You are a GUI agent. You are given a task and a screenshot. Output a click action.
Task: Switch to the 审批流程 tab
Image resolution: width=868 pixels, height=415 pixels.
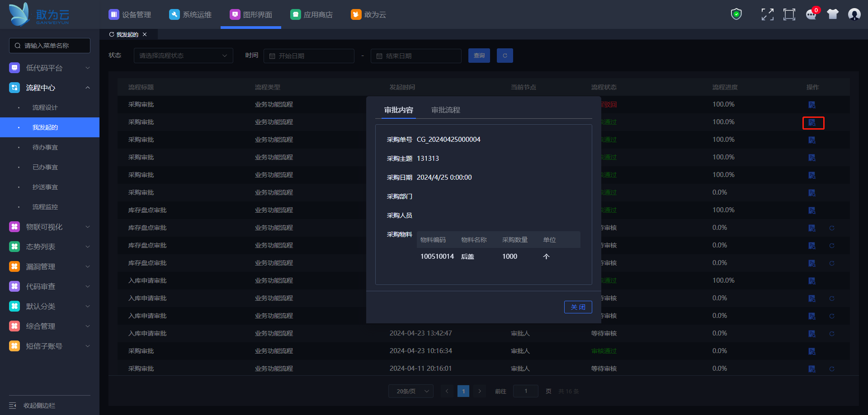point(445,110)
